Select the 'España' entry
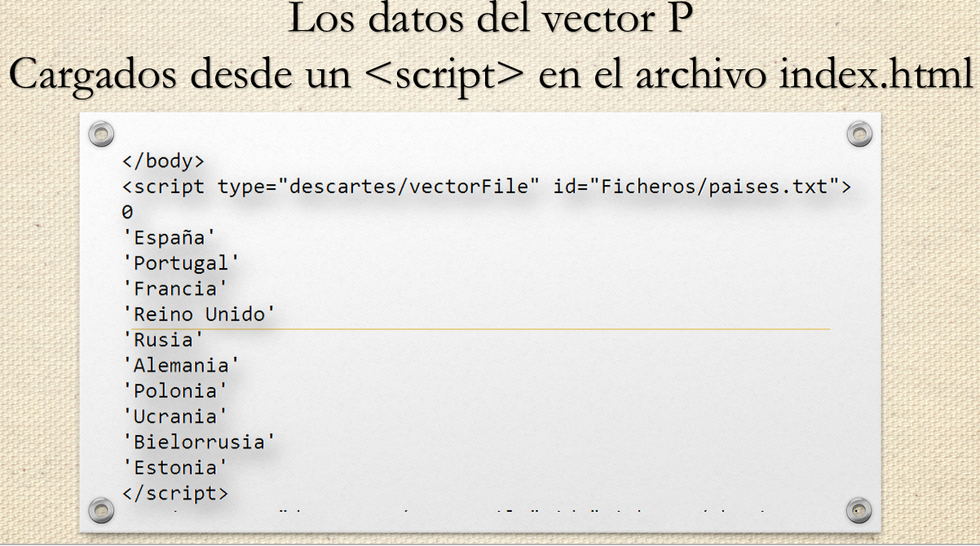 click(169, 238)
